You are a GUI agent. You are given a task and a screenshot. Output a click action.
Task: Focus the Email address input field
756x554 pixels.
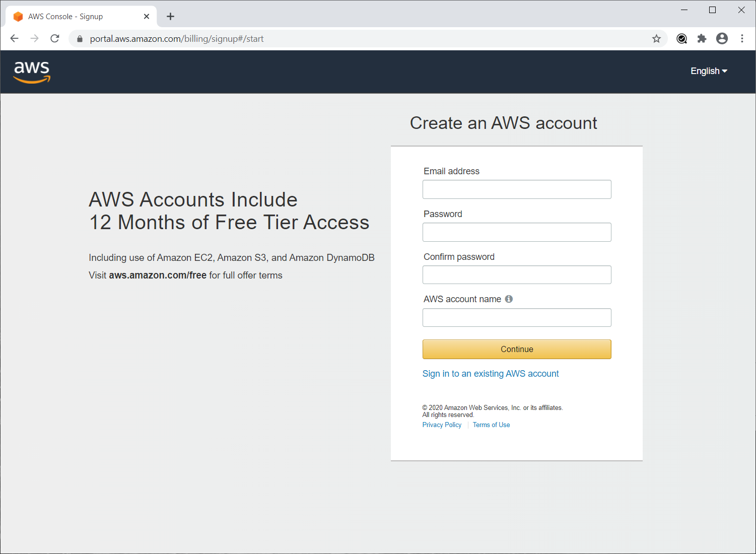point(517,189)
